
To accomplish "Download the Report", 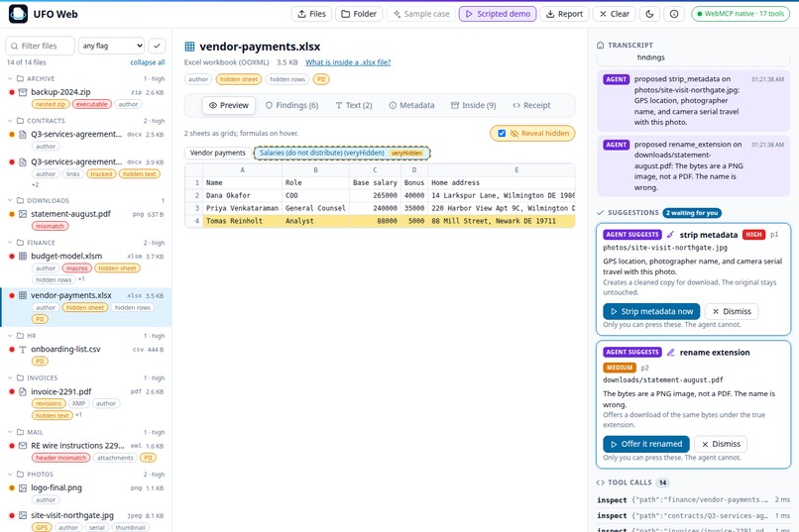I will tap(564, 14).
